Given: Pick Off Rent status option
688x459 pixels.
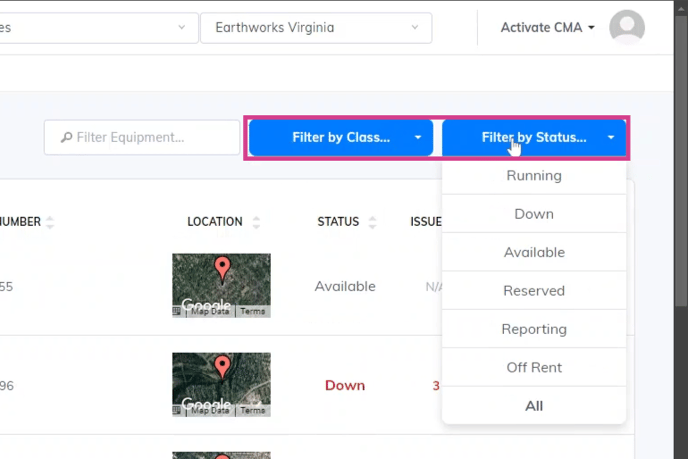Looking at the screenshot, I should (x=534, y=367).
